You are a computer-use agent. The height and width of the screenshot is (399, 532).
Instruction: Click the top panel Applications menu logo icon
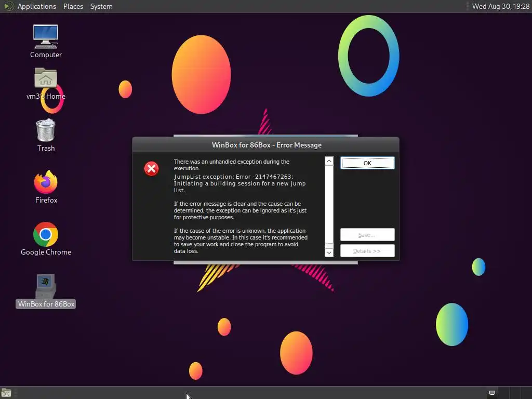point(8,6)
